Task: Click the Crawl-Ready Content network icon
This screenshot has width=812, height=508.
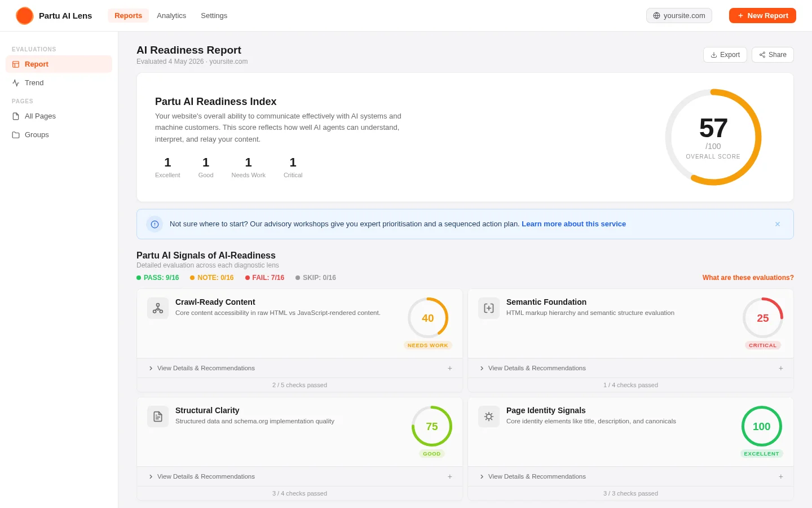Action: pyautogui.click(x=158, y=308)
